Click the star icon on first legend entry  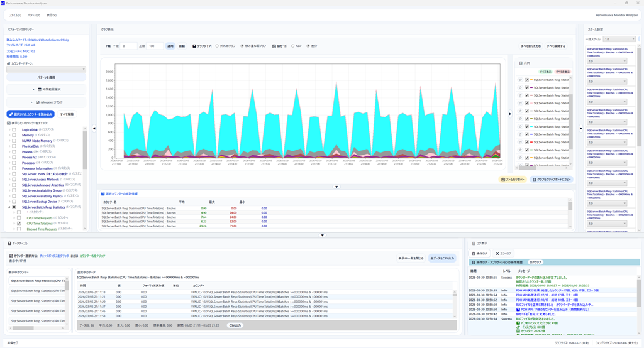tap(520, 80)
